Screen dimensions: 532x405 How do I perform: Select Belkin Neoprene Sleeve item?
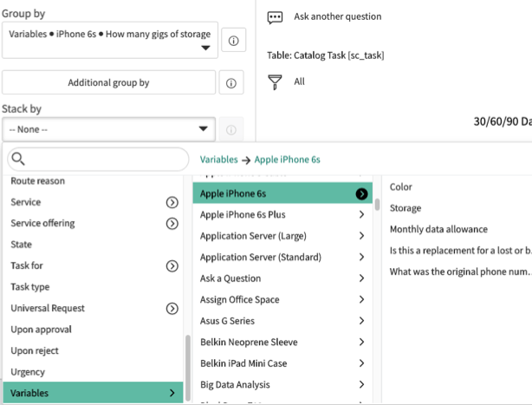click(x=282, y=342)
